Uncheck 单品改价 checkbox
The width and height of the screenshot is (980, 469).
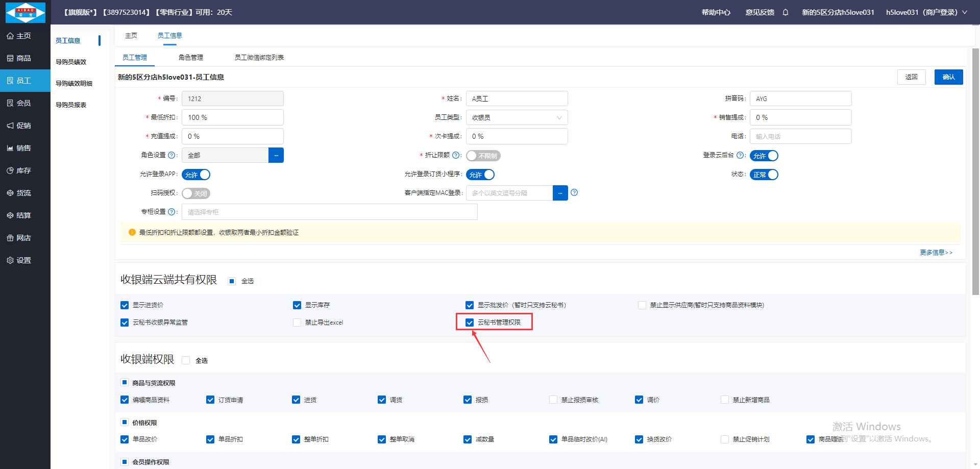(125, 439)
